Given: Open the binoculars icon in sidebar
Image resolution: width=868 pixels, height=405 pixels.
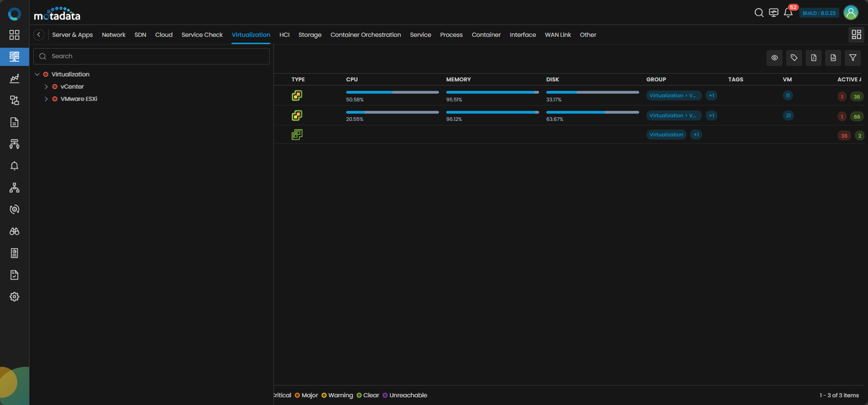Looking at the screenshot, I should click(x=15, y=231).
